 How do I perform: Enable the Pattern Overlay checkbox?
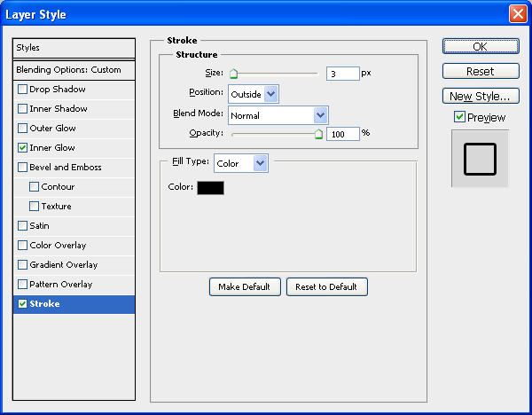[x=22, y=285]
